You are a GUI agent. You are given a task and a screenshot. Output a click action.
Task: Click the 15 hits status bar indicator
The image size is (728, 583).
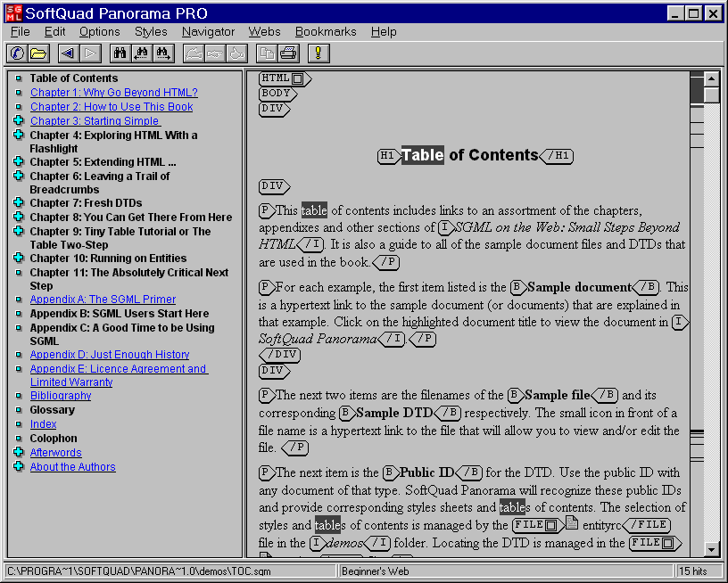[699, 571]
